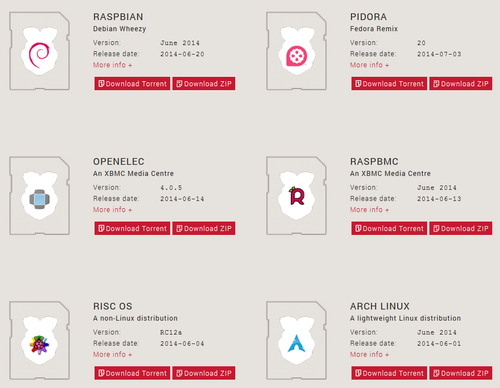
Task: Download the Arch Linux ZIP file
Action: tap(461, 373)
